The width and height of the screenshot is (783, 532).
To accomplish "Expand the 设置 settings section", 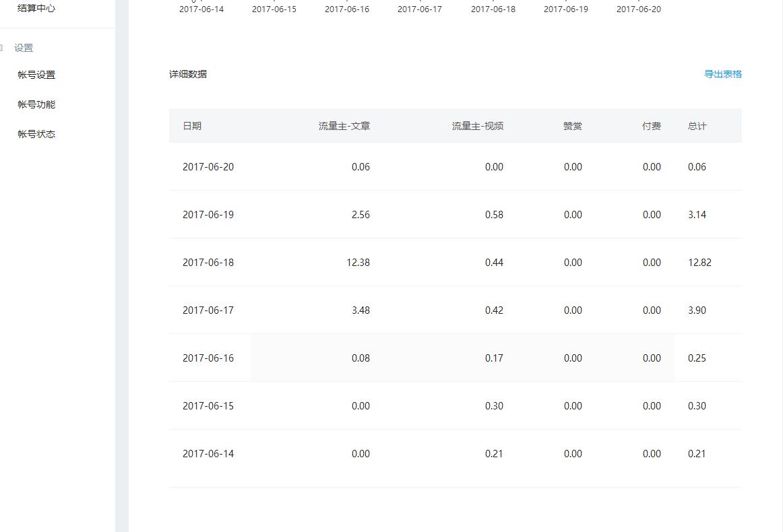I will pos(24,47).
